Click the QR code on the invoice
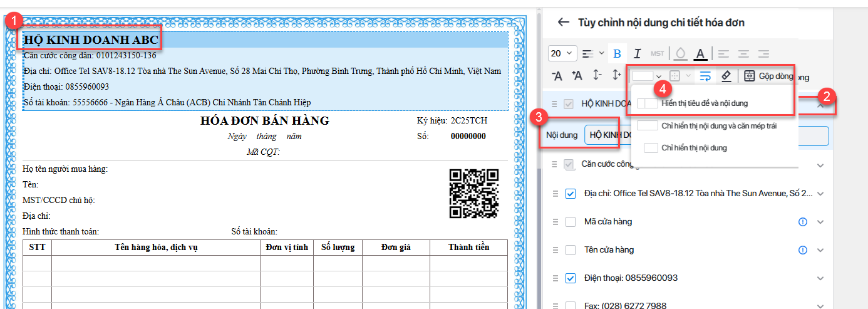The height and width of the screenshot is (309, 868). tap(474, 194)
